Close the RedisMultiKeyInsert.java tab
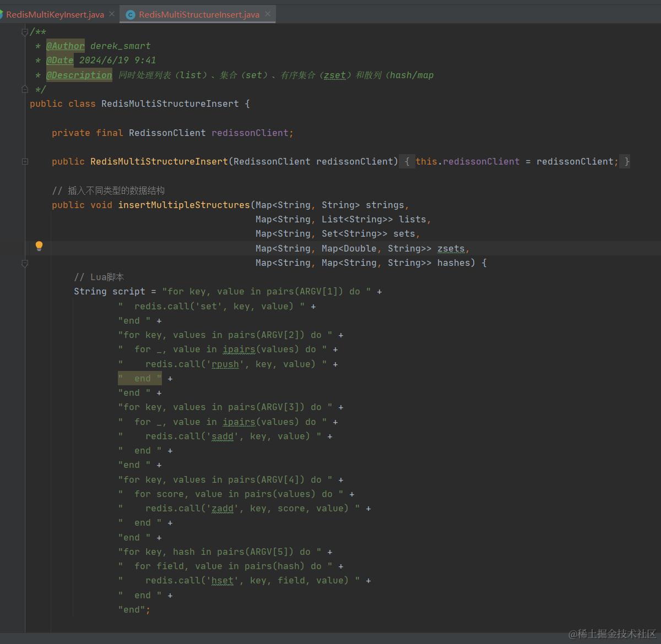Image resolution: width=661 pixels, height=644 pixels. click(x=112, y=14)
